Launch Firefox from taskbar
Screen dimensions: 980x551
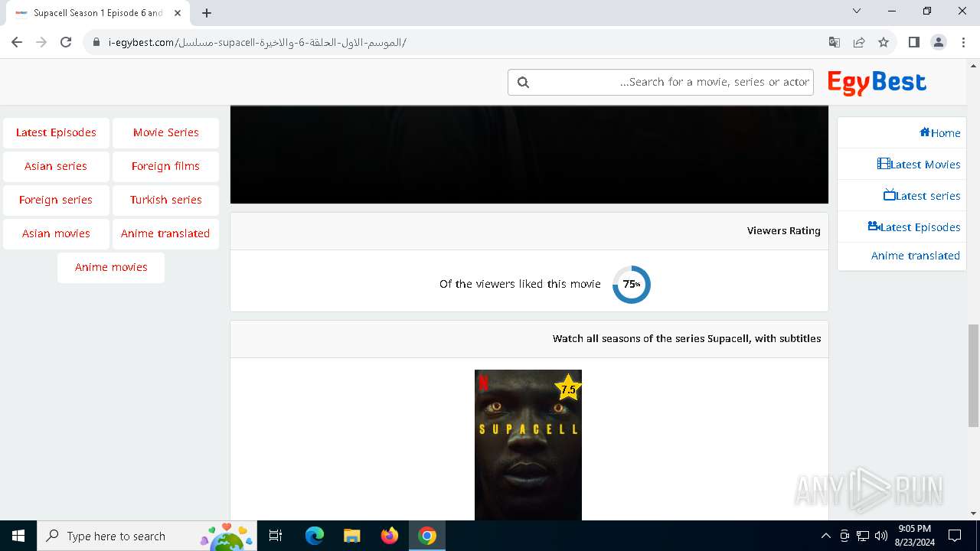pos(390,536)
